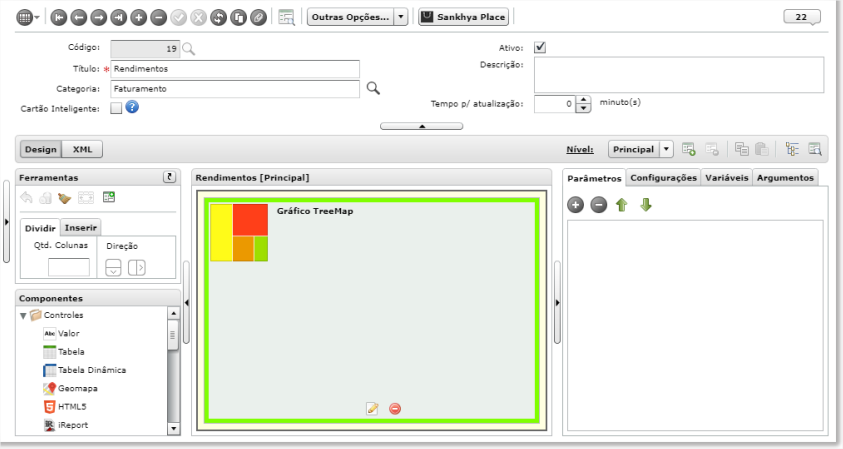
Task: Add a parameter with the plus icon
Action: click(x=575, y=205)
